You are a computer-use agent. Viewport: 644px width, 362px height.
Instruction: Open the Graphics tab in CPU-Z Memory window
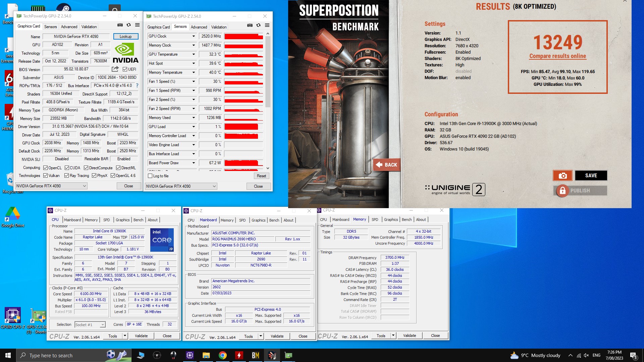[391, 220]
